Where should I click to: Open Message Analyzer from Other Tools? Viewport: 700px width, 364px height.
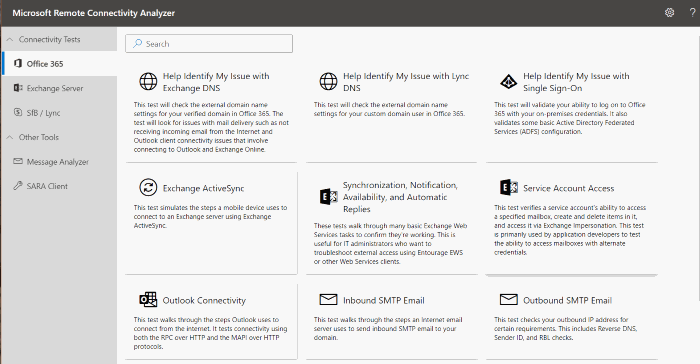point(59,161)
